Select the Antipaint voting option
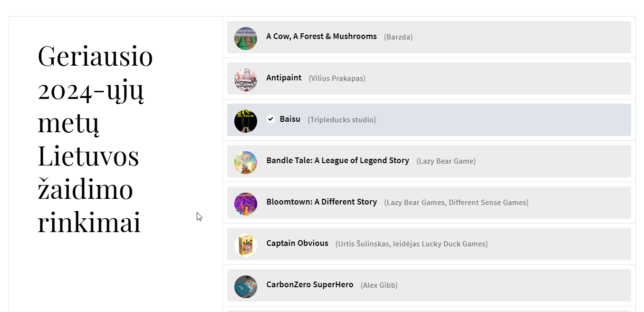The height and width of the screenshot is (312, 644). [x=284, y=78]
